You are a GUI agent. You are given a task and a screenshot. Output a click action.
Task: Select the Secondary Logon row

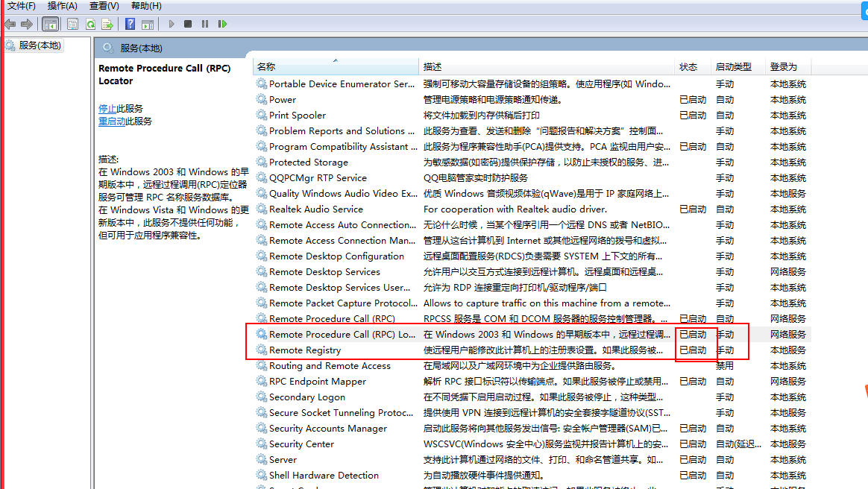(x=532, y=397)
